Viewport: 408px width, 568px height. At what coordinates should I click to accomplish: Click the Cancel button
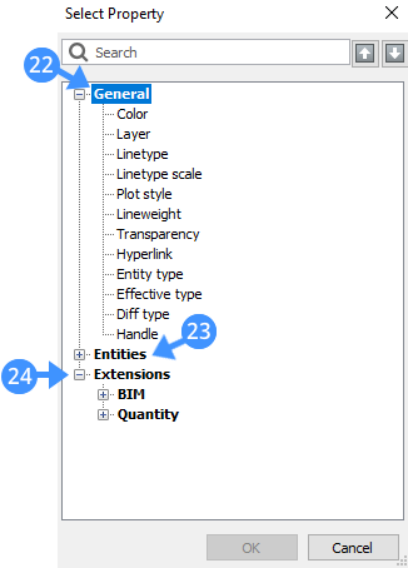point(353,547)
